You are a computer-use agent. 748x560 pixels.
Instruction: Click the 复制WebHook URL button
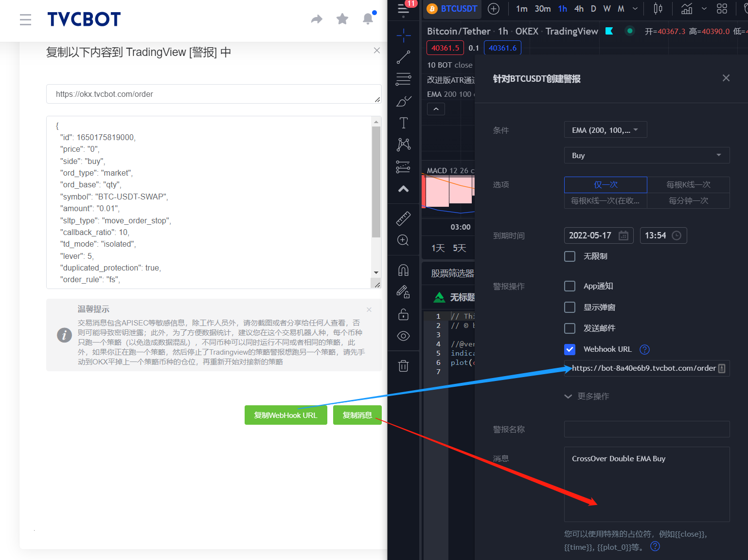point(286,415)
